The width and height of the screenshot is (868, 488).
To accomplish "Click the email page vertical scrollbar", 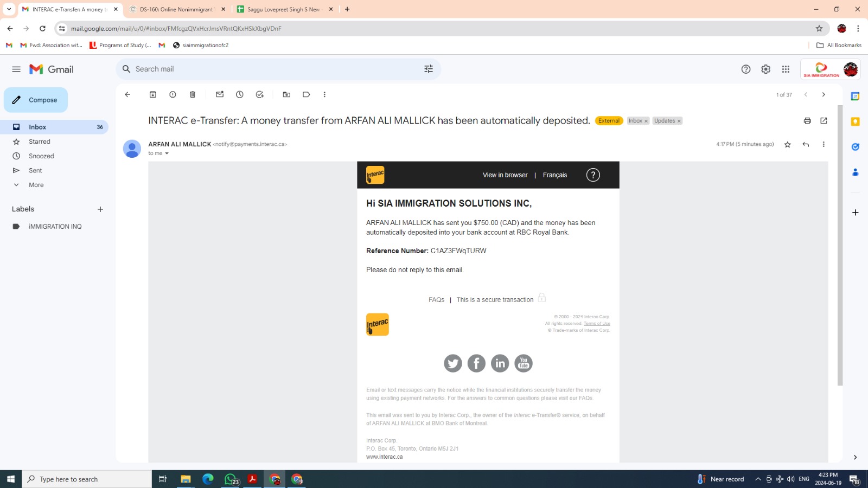I will [840, 246].
